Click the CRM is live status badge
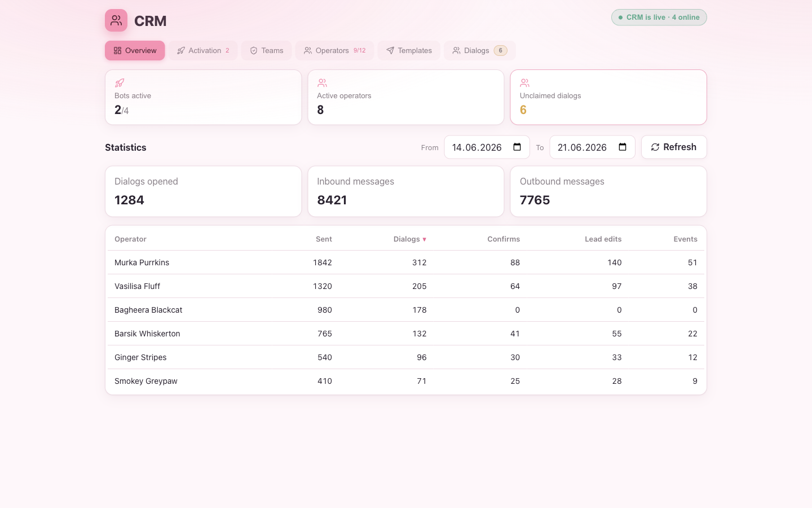812x508 pixels. click(x=659, y=17)
